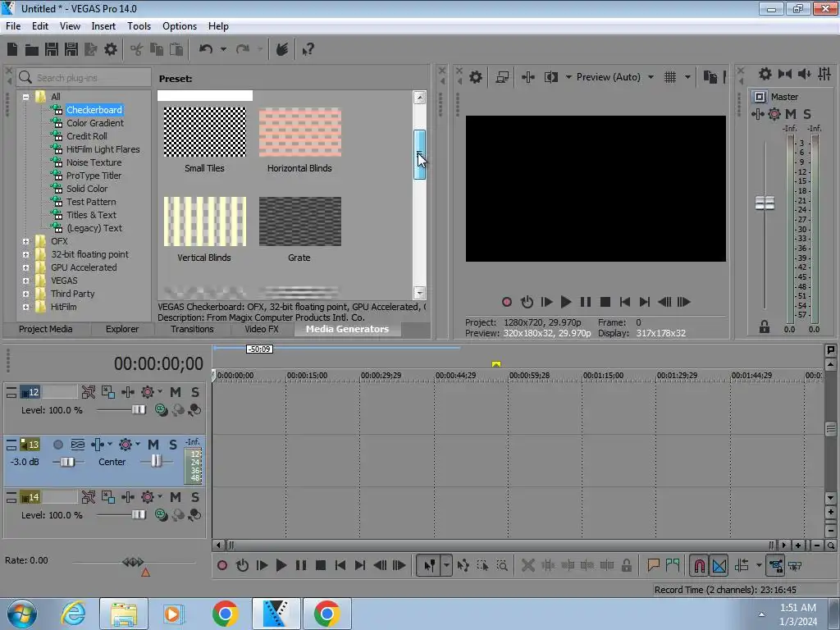Open the preview Project Video Properties gear
This screenshot has width=840, height=630.
pos(475,77)
